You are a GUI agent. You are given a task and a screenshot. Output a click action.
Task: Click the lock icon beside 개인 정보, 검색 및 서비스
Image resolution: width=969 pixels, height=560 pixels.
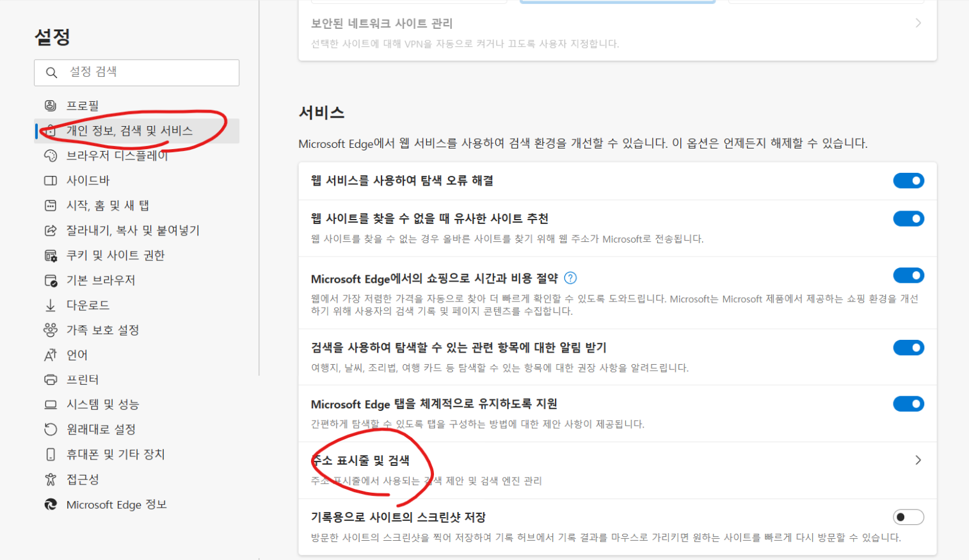point(51,131)
